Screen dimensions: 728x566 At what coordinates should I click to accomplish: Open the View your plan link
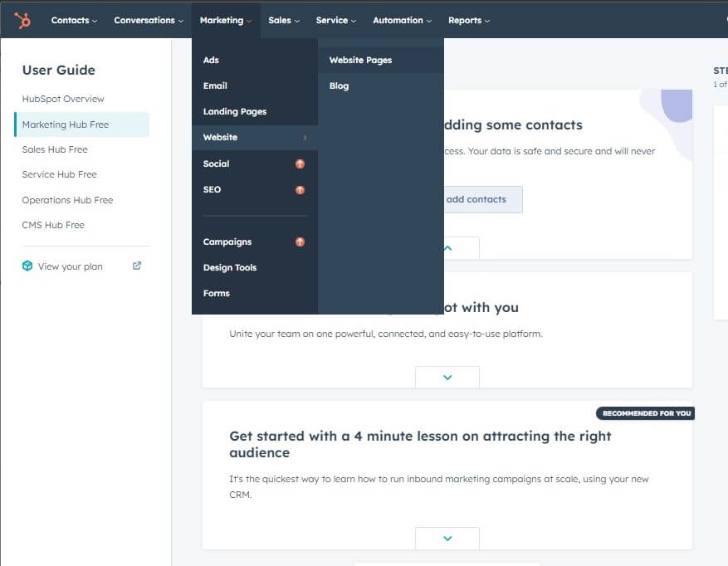tap(70, 266)
